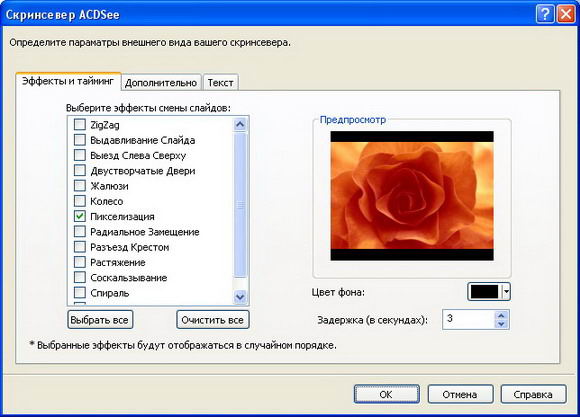Increase delay with the spinner up arrow
580x417 pixels.
click(x=501, y=315)
